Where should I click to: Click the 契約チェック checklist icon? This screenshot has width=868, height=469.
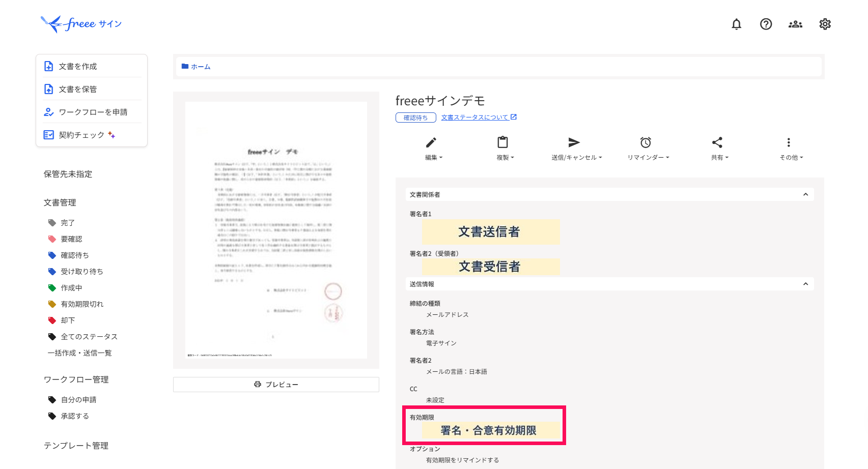(49, 135)
